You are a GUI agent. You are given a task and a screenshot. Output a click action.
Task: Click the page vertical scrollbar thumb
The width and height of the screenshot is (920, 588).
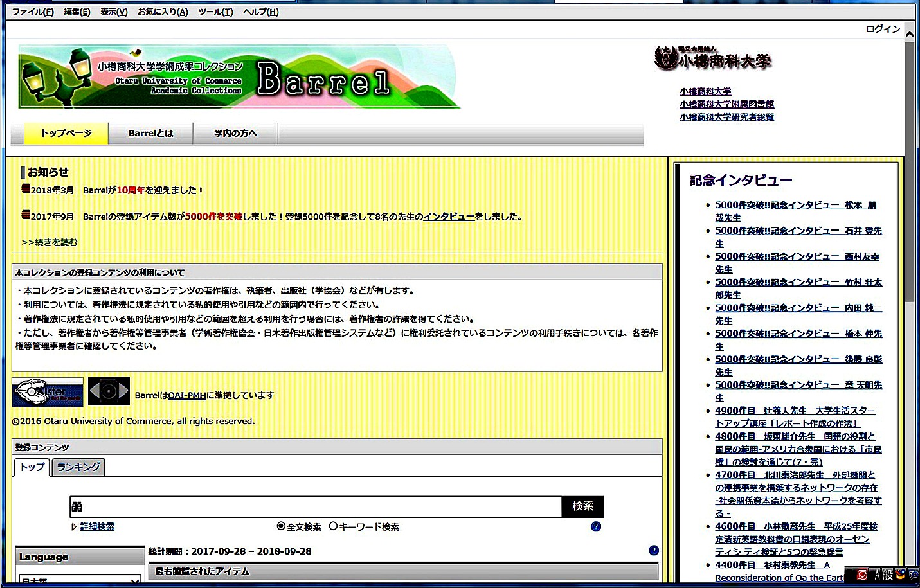pos(910,172)
